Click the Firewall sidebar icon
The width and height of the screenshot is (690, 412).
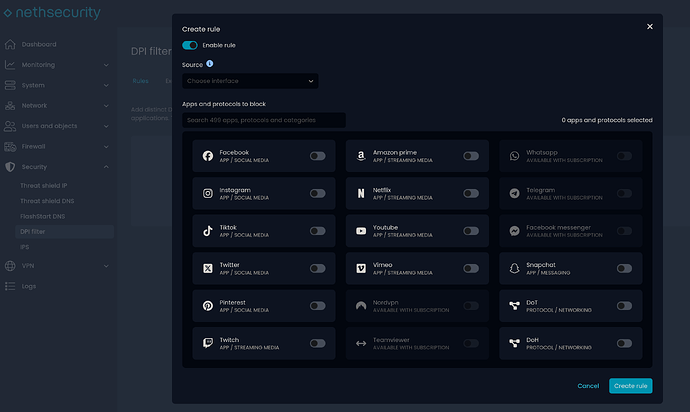point(10,147)
